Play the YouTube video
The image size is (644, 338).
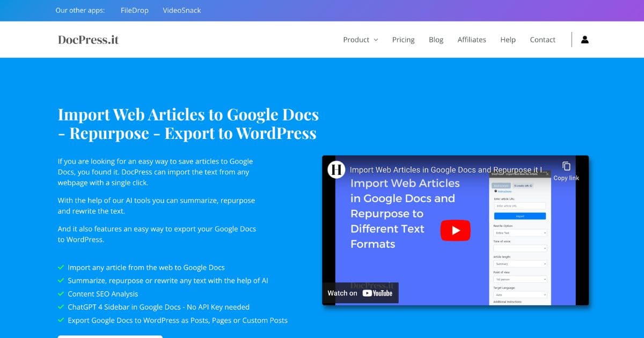click(x=456, y=231)
